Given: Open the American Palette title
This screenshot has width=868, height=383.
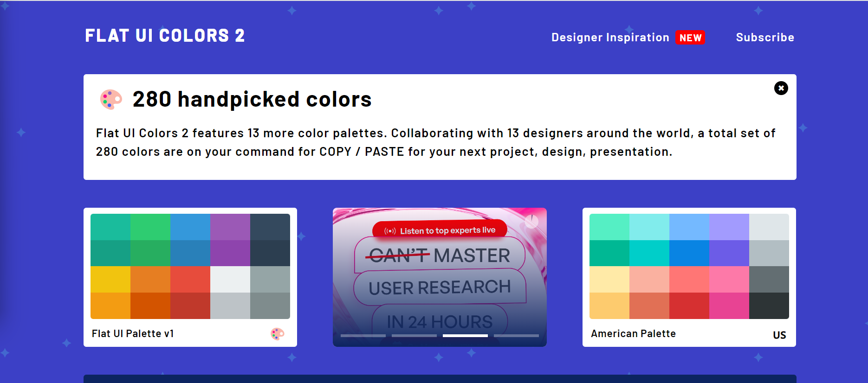Looking at the screenshot, I should (x=633, y=334).
